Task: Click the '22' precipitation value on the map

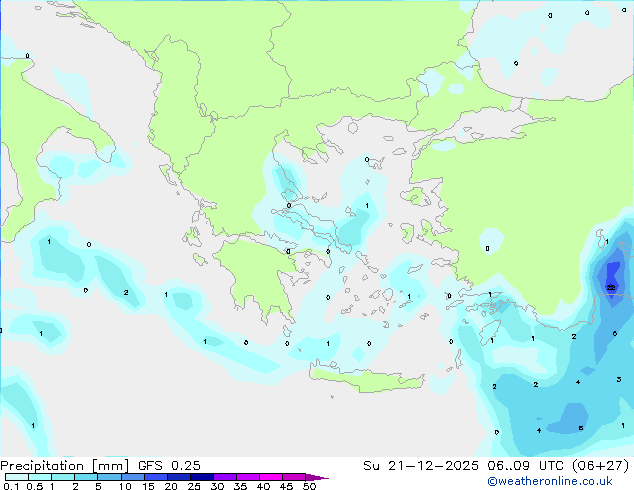Action: point(611,287)
